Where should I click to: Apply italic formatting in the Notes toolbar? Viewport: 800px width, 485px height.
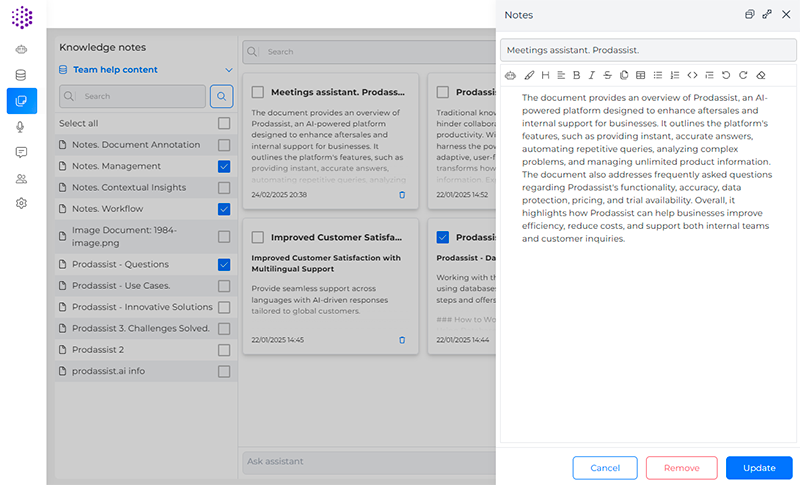coord(592,75)
